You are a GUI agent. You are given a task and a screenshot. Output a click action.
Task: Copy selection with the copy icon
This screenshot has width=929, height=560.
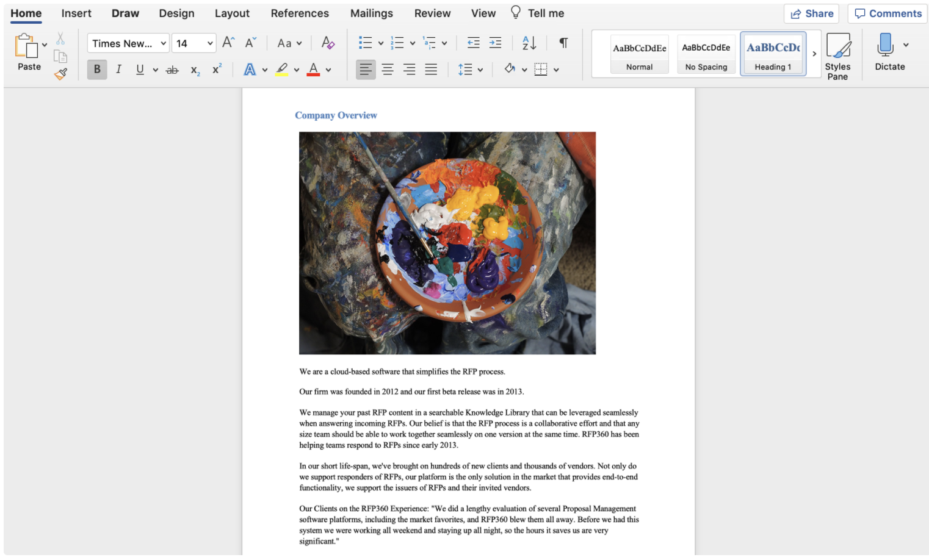(60, 57)
